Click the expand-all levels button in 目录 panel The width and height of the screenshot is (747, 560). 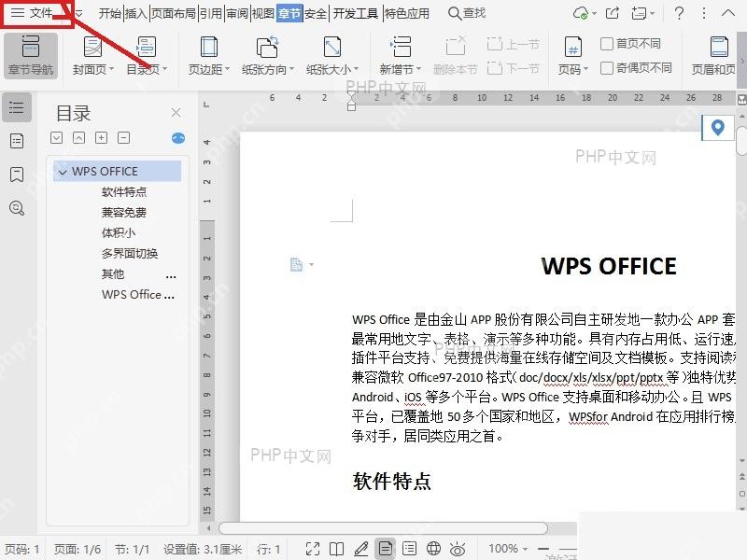pos(56,137)
